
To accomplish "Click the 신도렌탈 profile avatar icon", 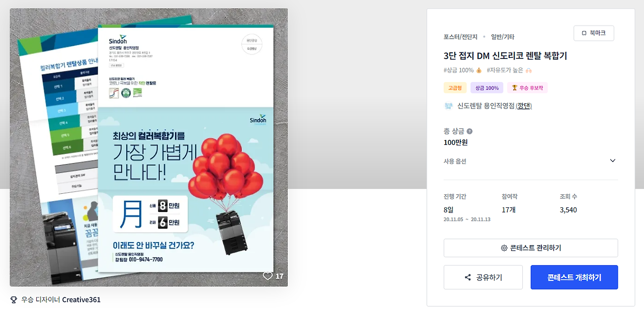I will click(x=449, y=106).
